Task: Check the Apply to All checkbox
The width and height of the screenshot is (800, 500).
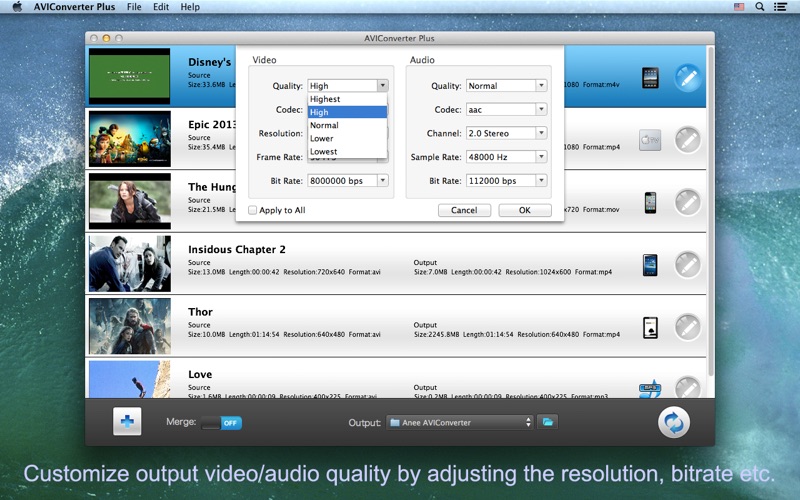Action: pyautogui.click(x=253, y=210)
